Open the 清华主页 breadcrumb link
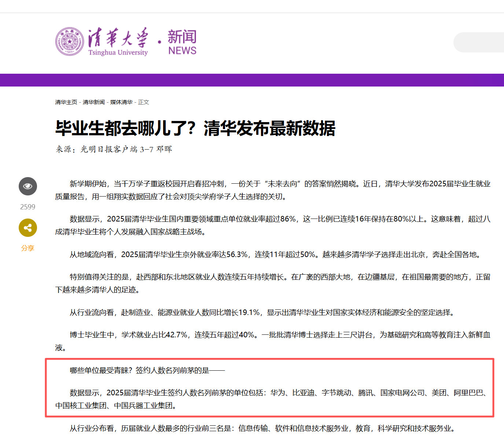The height and width of the screenshot is (440, 504). tap(66, 102)
